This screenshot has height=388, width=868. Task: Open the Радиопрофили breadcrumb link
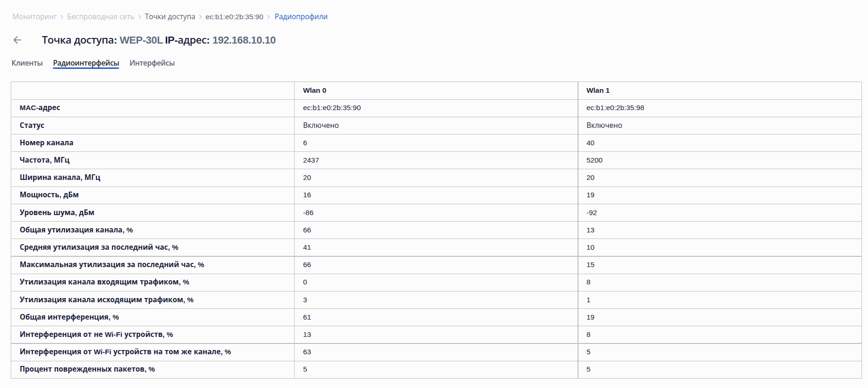[x=301, y=17]
